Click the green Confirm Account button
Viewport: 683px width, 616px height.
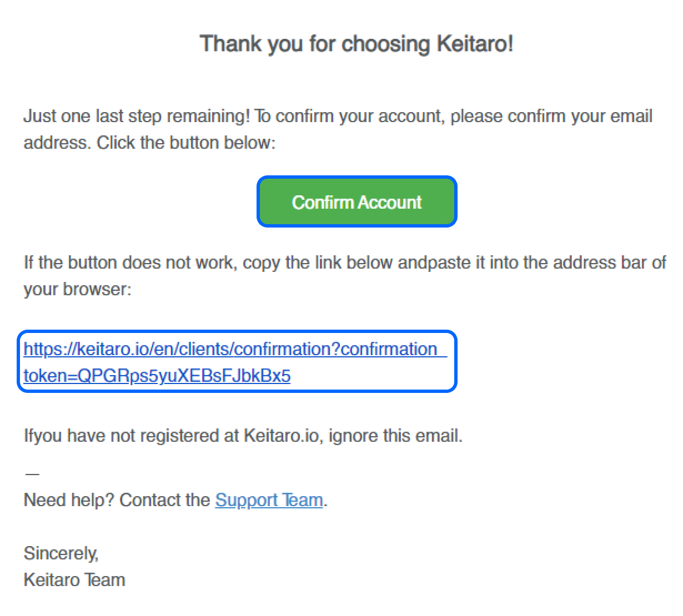click(356, 202)
